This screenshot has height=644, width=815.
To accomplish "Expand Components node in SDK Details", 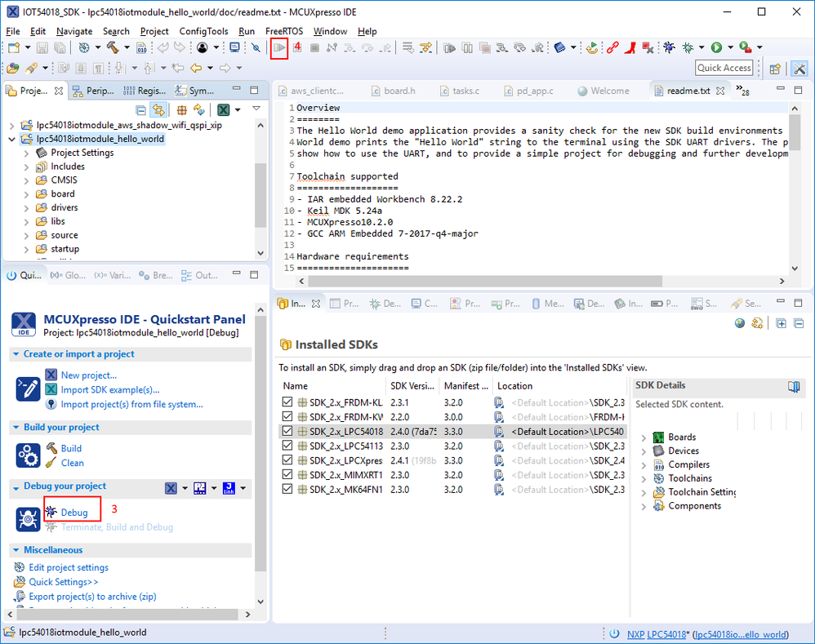I will point(644,506).
